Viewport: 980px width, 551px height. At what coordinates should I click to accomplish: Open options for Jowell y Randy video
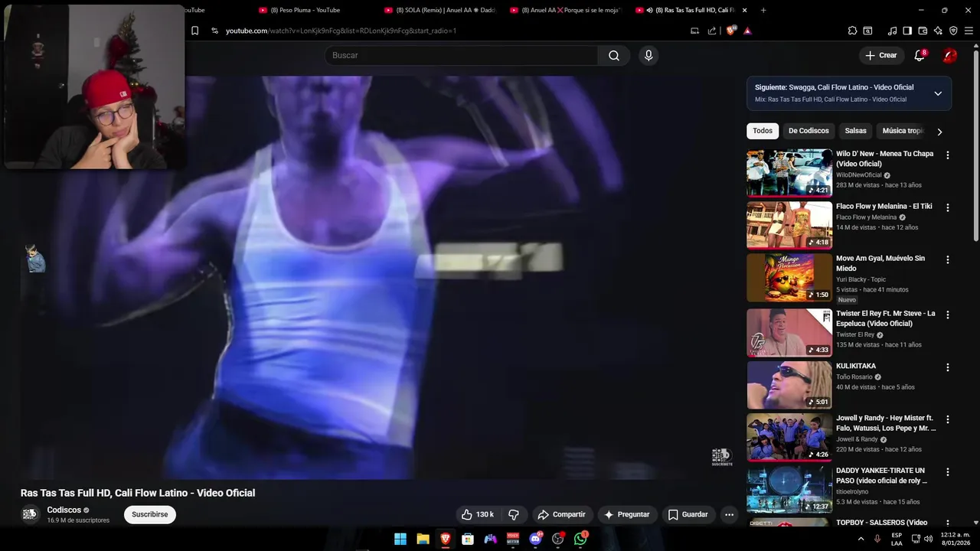948,419
